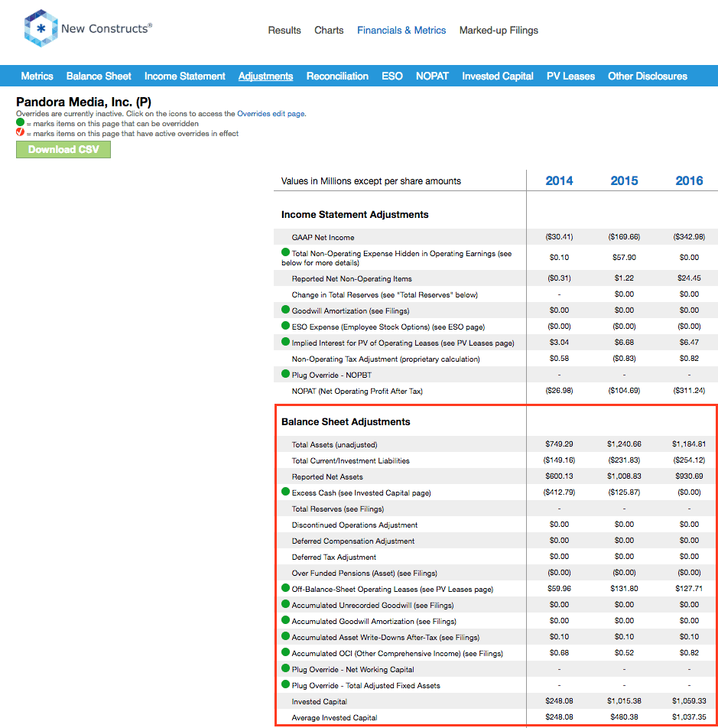Screen dimensions: 718x728
Task: Open override icon for ESO Expense row
Action: pyautogui.click(x=285, y=326)
